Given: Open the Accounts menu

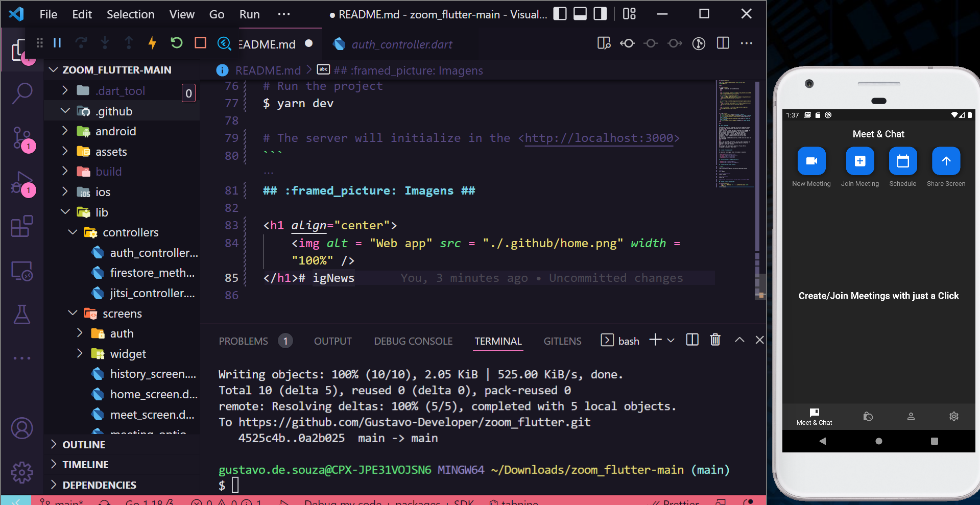Looking at the screenshot, I should point(22,428).
